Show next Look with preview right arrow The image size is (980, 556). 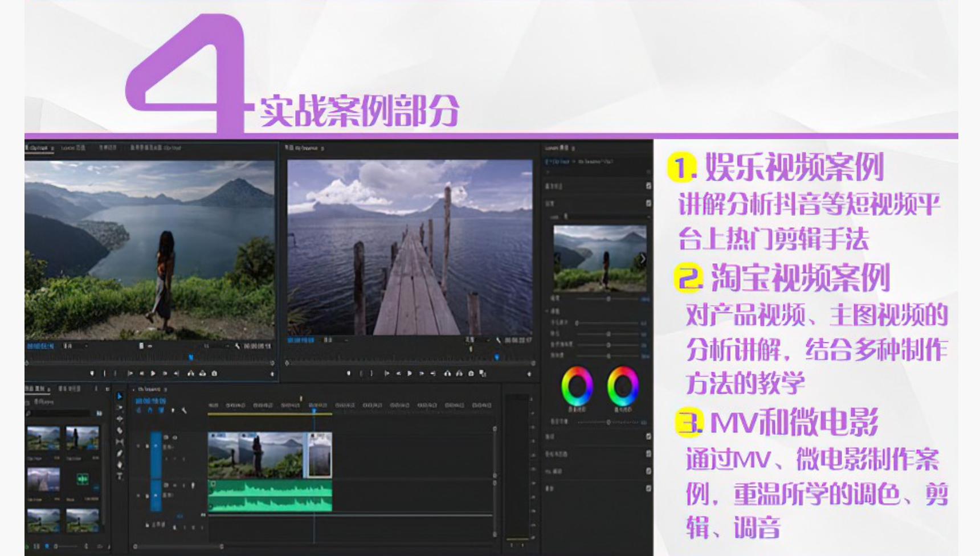[x=643, y=259]
